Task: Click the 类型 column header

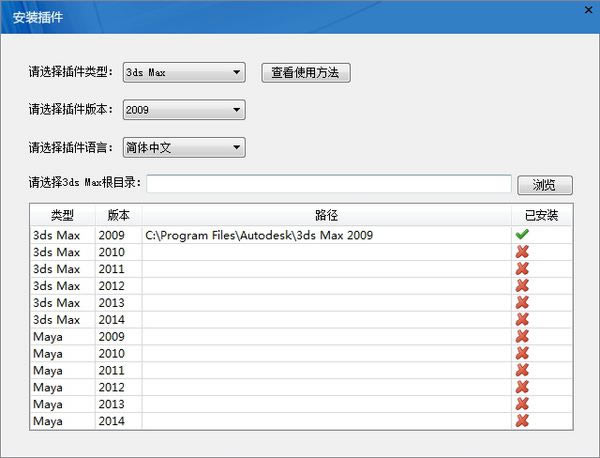Action: tap(62, 215)
